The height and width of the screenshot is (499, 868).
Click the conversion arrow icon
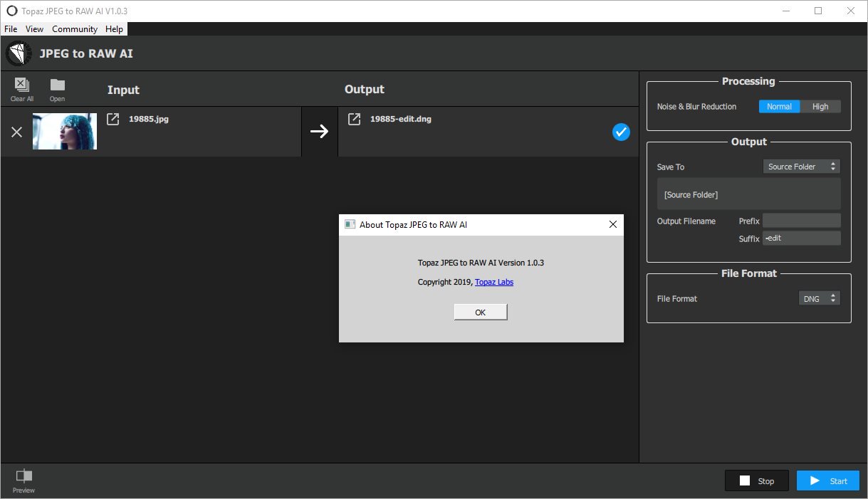(320, 132)
